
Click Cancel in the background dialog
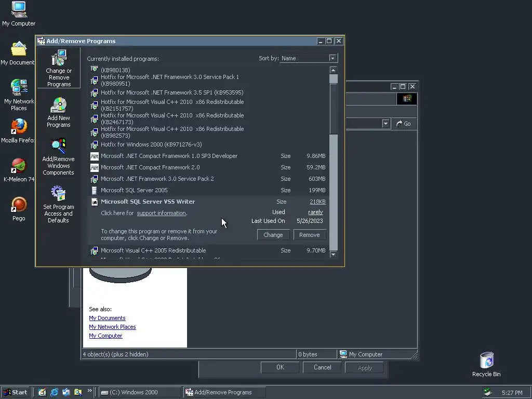point(322,367)
